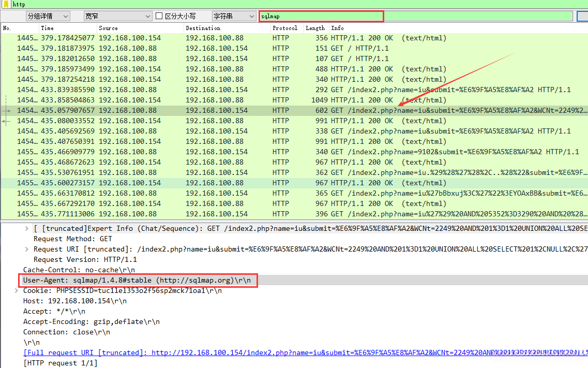Select the packet at time 379.178425077

click(x=294, y=38)
